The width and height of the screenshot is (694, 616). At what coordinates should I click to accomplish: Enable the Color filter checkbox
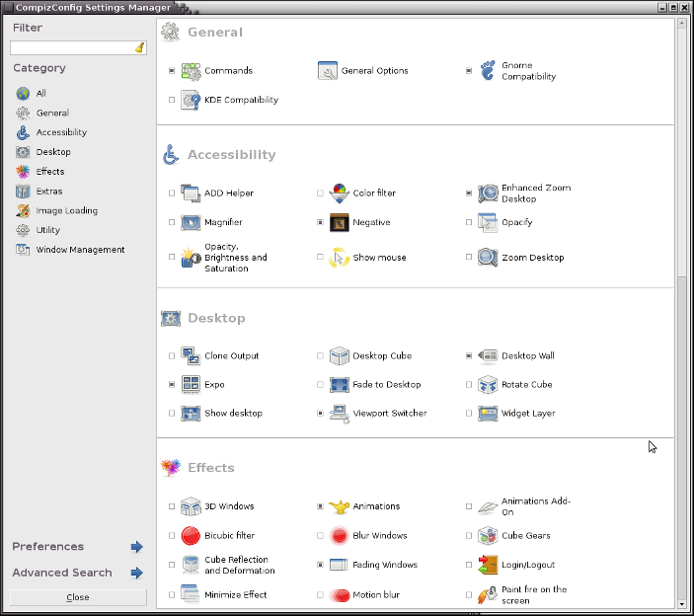[x=320, y=193]
